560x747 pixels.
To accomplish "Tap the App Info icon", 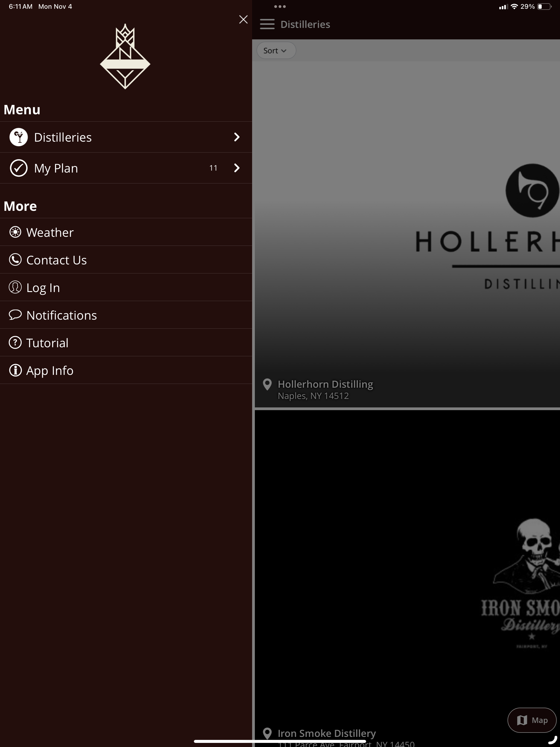I will click(15, 370).
